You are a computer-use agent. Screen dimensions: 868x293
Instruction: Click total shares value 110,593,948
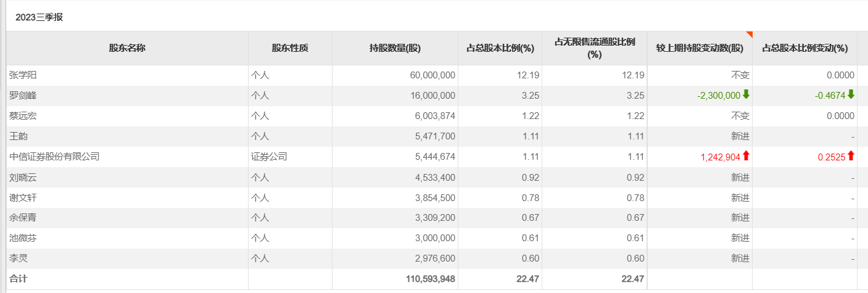431,279
